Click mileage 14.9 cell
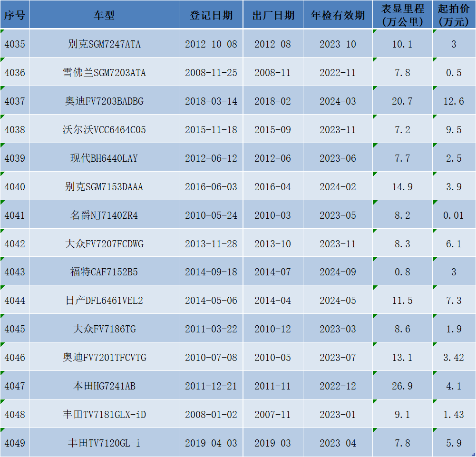476x457 pixels. pos(402,186)
